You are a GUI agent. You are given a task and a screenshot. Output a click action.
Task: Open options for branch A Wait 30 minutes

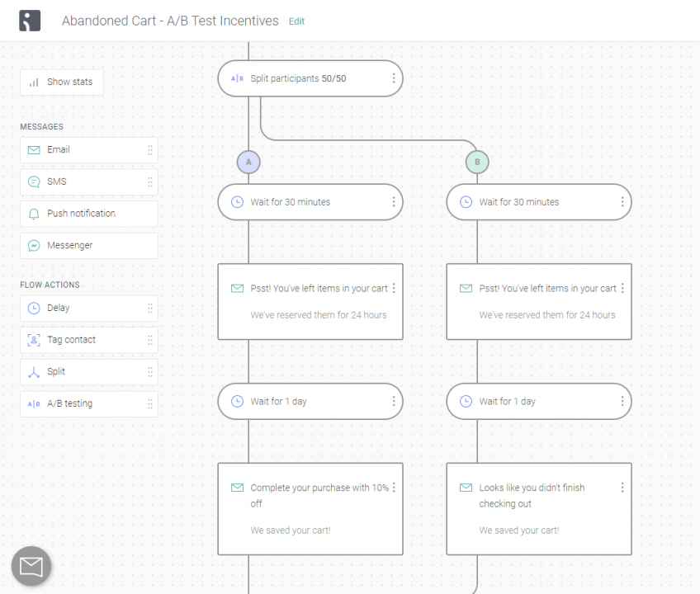tap(393, 202)
